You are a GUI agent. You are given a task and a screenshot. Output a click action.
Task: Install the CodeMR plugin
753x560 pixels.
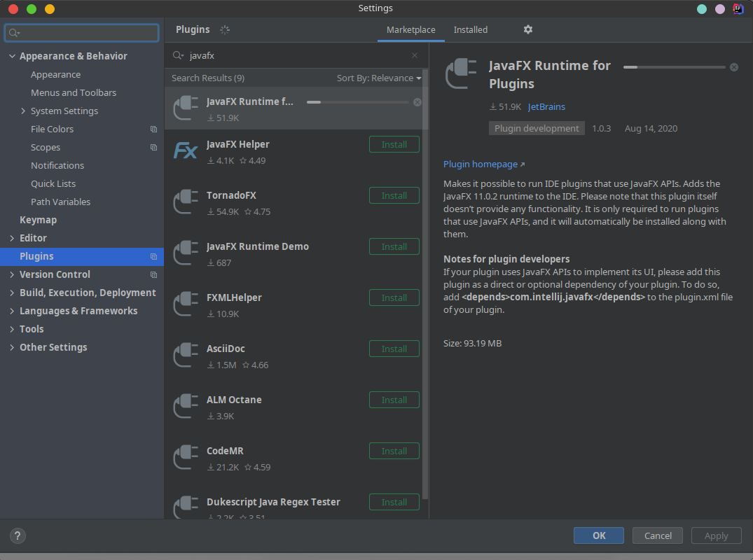(394, 451)
